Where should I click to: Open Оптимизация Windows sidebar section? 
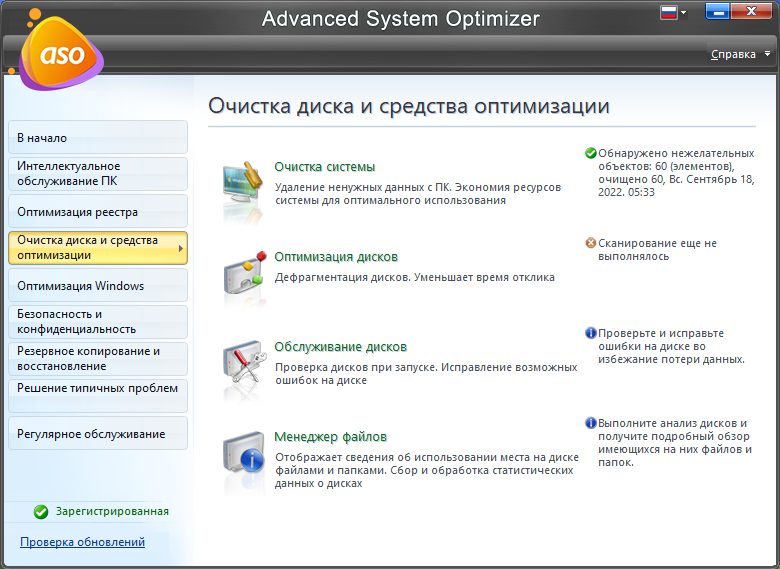(x=98, y=285)
